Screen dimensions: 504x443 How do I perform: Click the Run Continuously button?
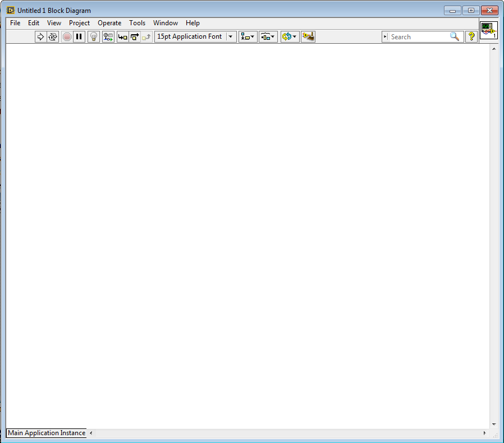53,36
